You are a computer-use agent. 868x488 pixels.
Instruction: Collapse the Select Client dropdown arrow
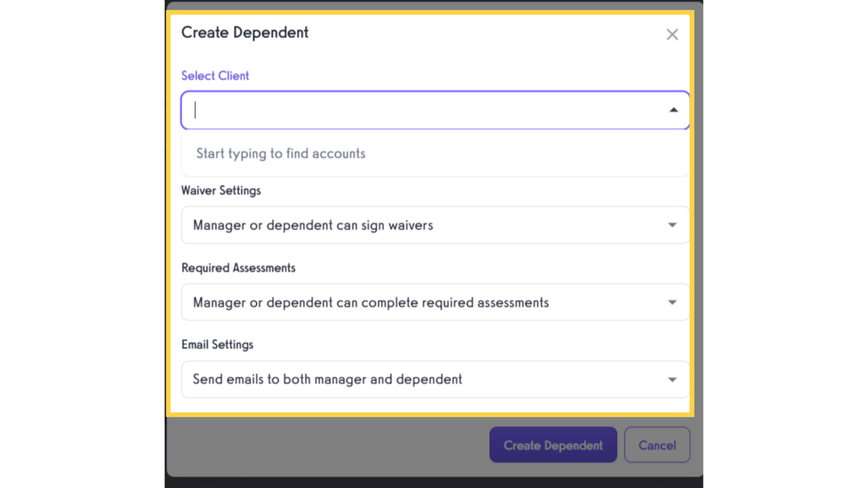pos(674,110)
